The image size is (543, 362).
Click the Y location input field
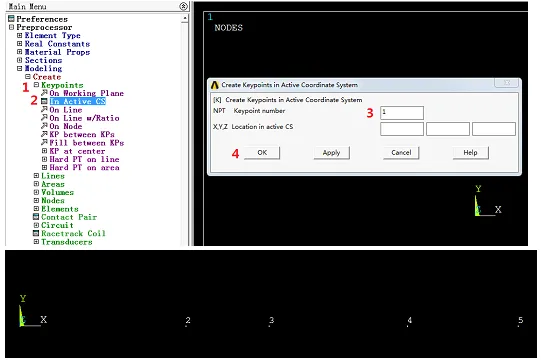click(x=448, y=129)
